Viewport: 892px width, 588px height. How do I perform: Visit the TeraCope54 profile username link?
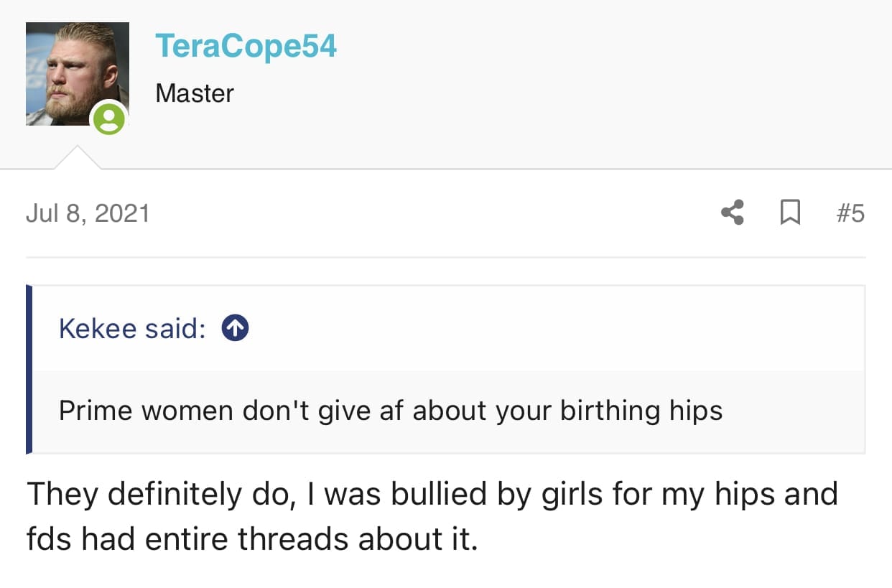246,47
